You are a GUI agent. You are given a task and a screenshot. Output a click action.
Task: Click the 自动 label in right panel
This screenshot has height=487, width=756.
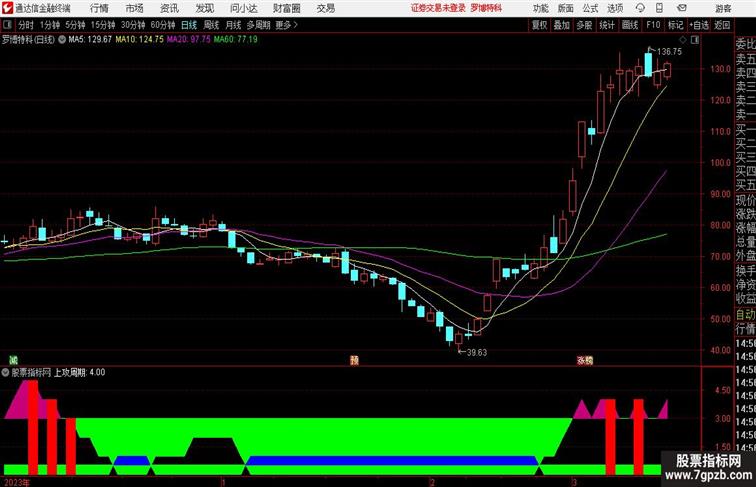[x=745, y=315]
